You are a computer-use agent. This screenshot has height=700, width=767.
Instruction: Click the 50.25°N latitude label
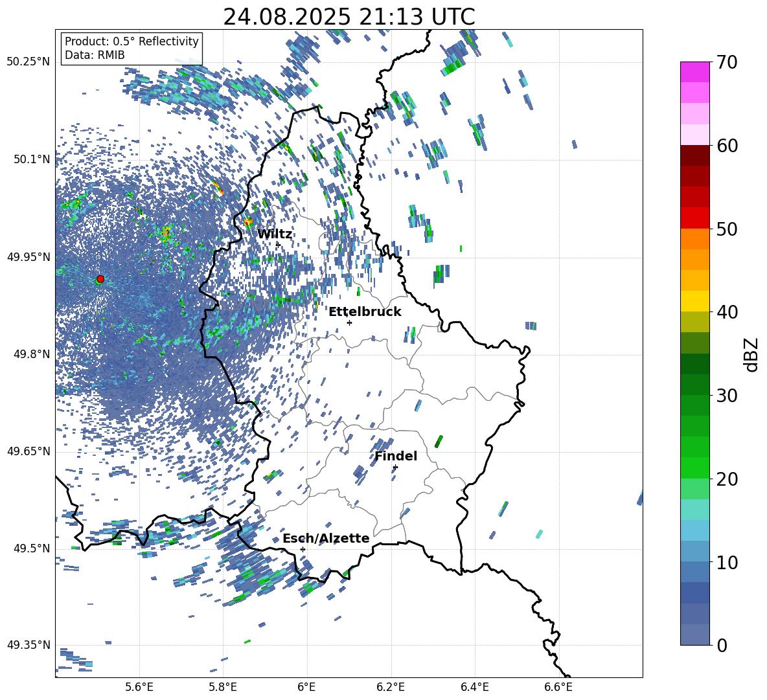click(29, 62)
